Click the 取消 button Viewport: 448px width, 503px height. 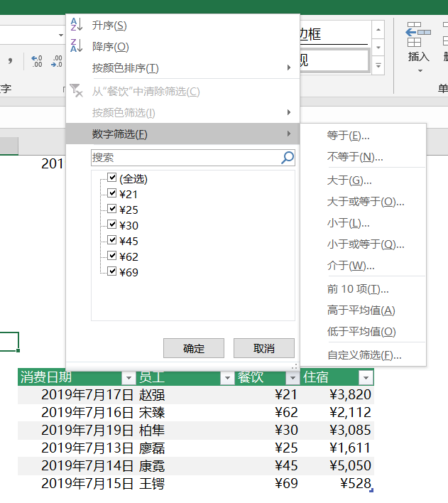tap(263, 348)
